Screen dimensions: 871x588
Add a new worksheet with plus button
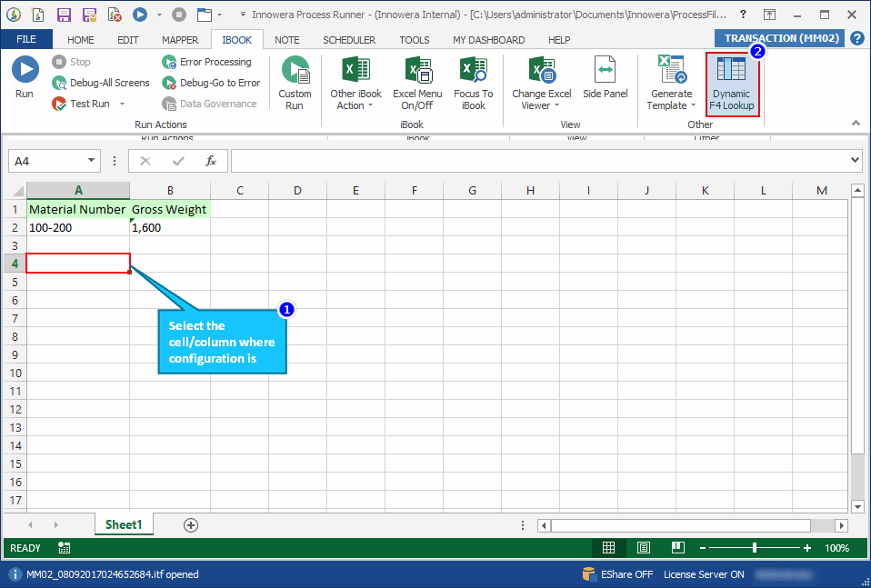tap(190, 524)
